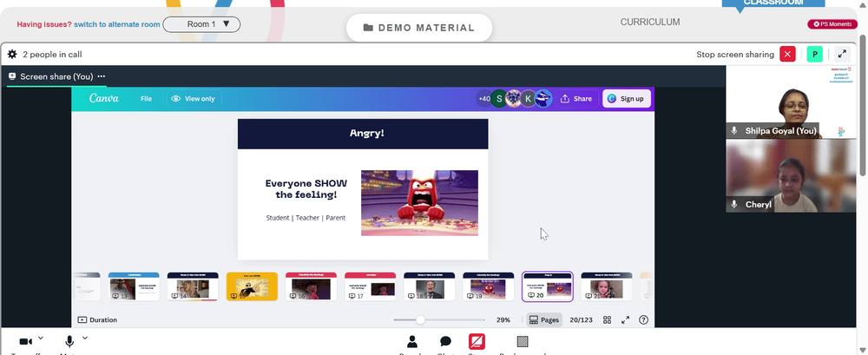Adjust the Canva zoom slider
Image resolution: width=868 pixels, height=355 pixels.
point(420,319)
